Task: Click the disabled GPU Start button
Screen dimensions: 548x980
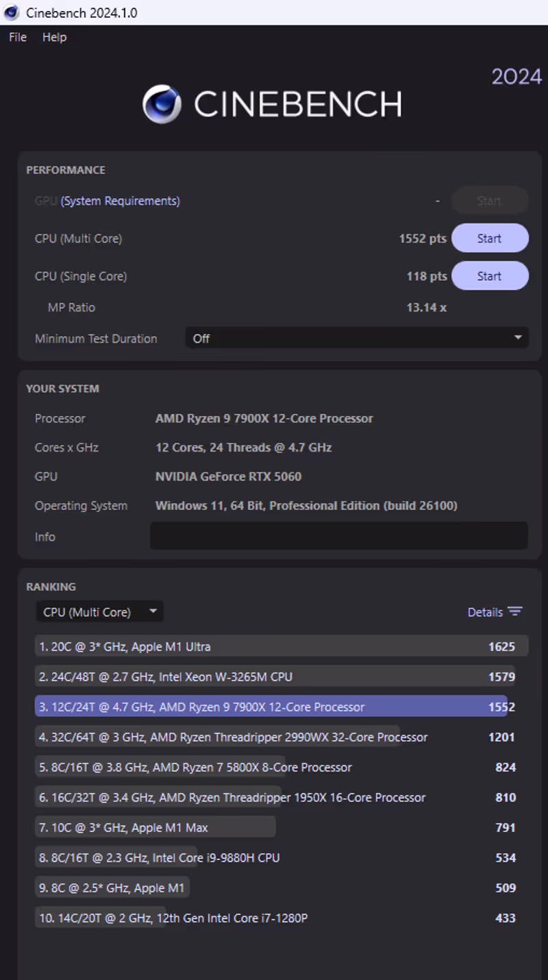Action: point(489,201)
